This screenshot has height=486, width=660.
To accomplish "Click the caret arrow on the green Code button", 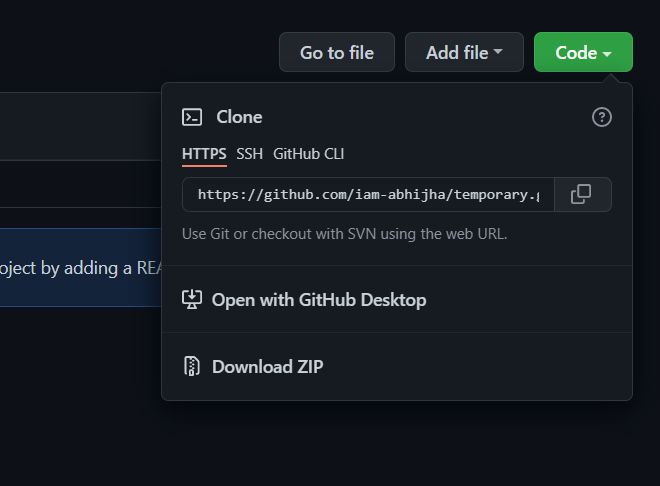I will (x=607, y=53).
